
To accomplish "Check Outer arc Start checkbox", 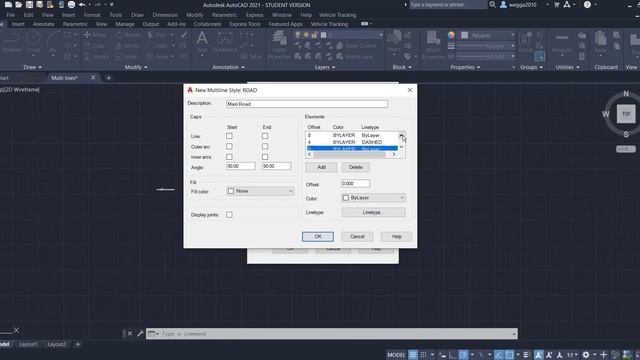I will (x=229, y=146).
